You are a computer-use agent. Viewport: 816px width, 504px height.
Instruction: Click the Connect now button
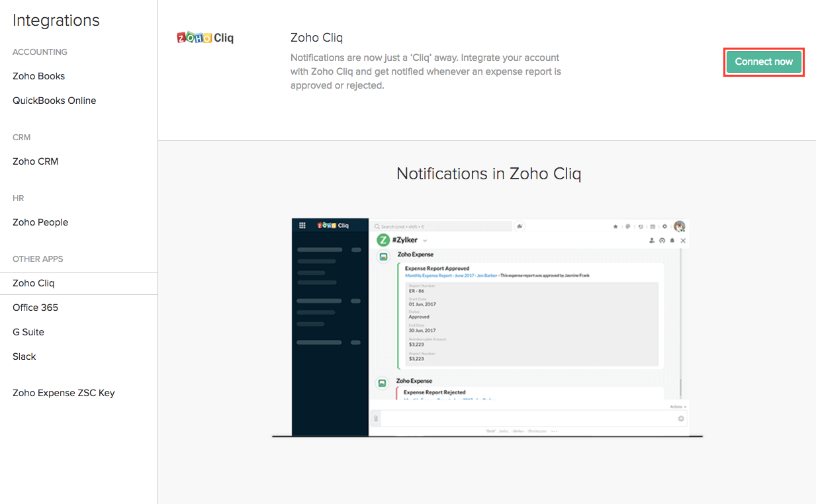coord(764,62)
